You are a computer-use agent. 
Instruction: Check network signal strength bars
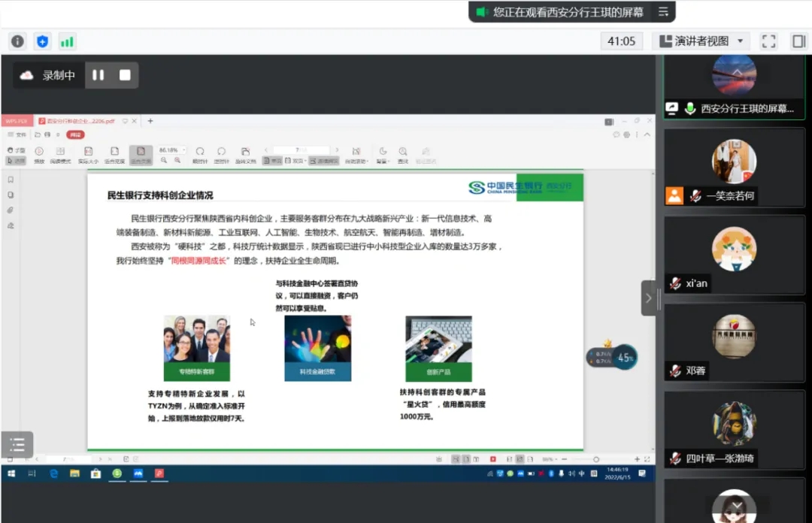tap(67, 41)
